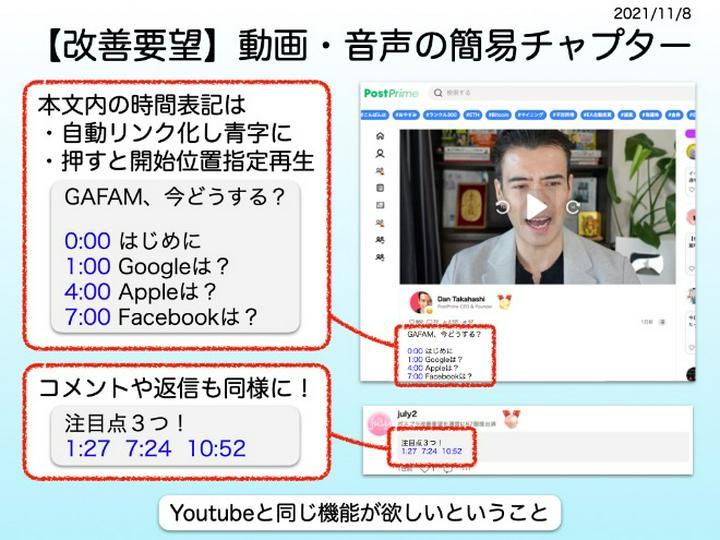Click the Youtubeと同じ機能が欲しいということ caption

(x=360, y=512)
